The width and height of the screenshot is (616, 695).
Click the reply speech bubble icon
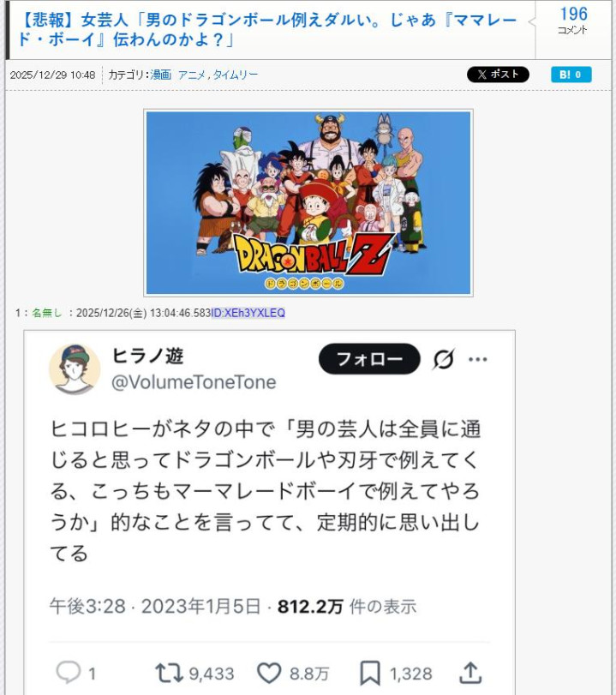[69, 673]
